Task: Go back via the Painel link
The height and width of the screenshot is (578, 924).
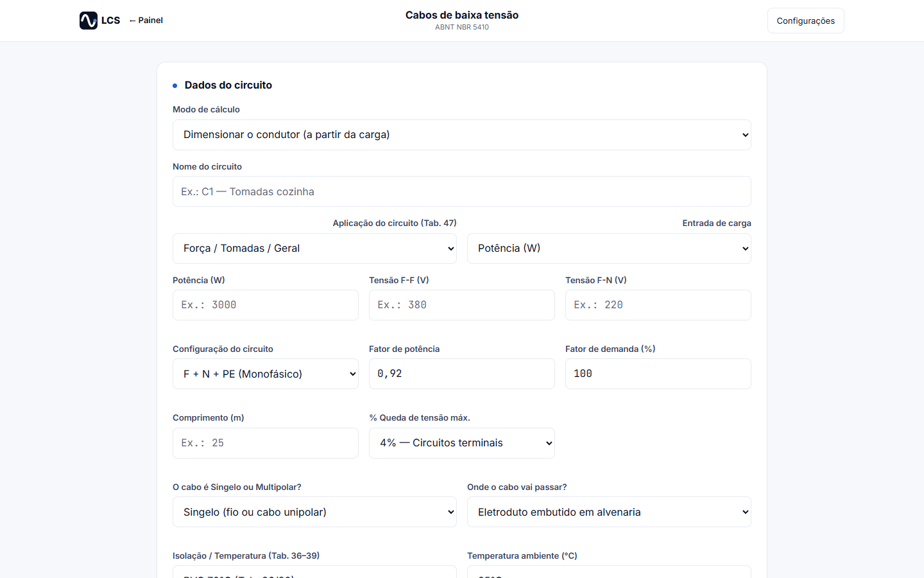Action: [146, 21]
